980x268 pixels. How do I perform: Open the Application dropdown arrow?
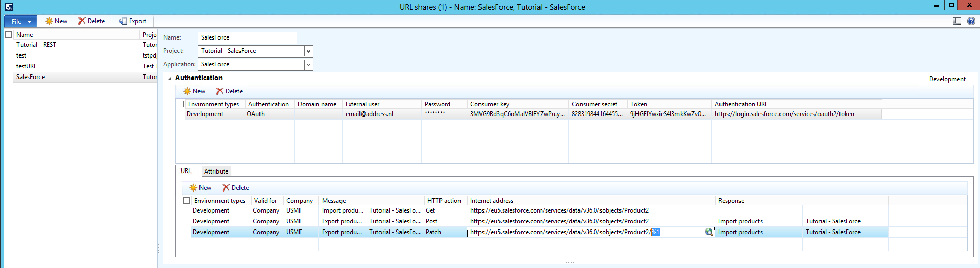click(x=308, y=64)
